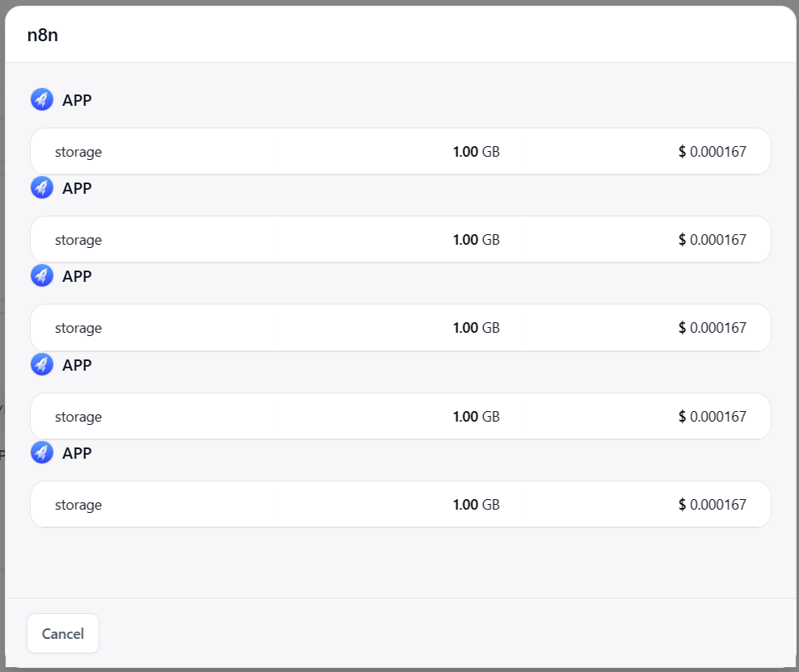
Task: Click the storage label in the fourth card
Action: pos(78,418)
